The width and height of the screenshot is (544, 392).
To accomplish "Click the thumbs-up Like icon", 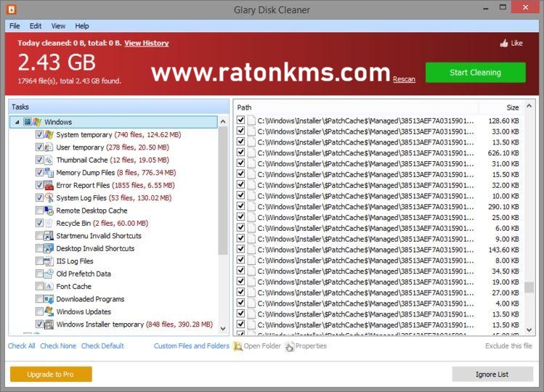I will click(x=504, y=43).
